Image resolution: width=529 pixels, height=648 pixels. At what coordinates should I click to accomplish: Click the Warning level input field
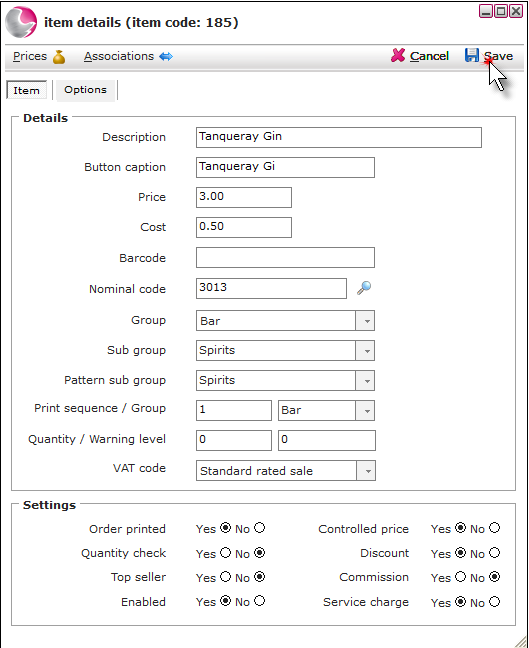(x=327, y=440)
